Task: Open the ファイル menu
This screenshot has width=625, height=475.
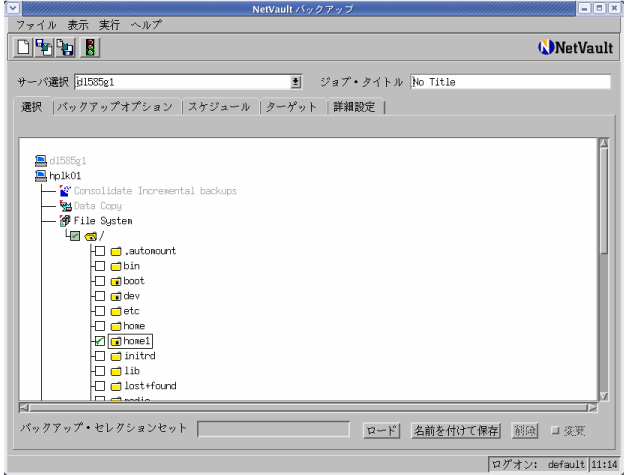Action: pos(36,25)
